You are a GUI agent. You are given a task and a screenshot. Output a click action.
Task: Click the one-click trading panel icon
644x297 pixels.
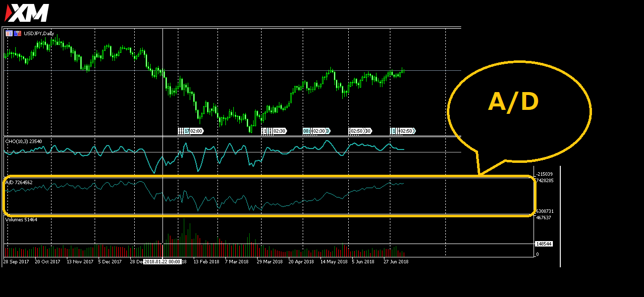coord(18,34)
